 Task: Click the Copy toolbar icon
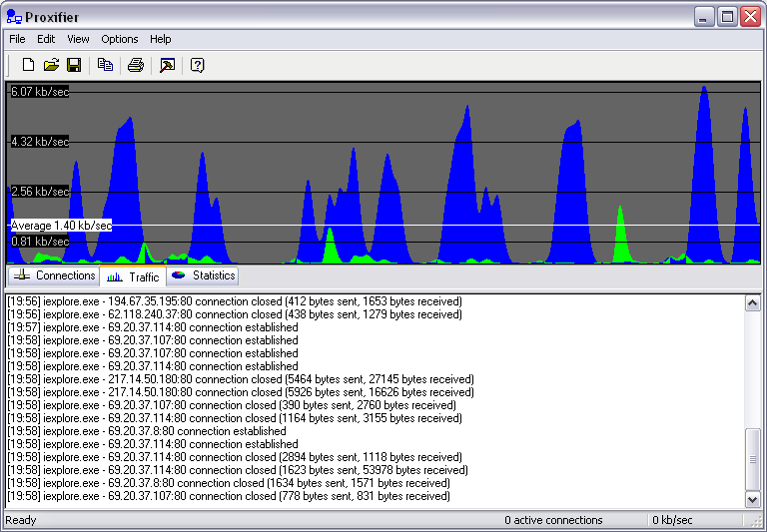click(105, 65)
